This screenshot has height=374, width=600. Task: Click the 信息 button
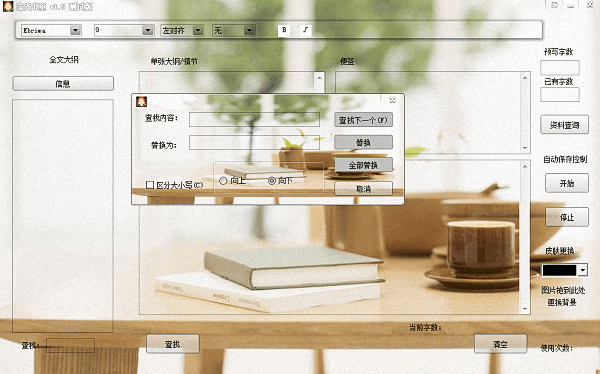(x=63, y=84)
